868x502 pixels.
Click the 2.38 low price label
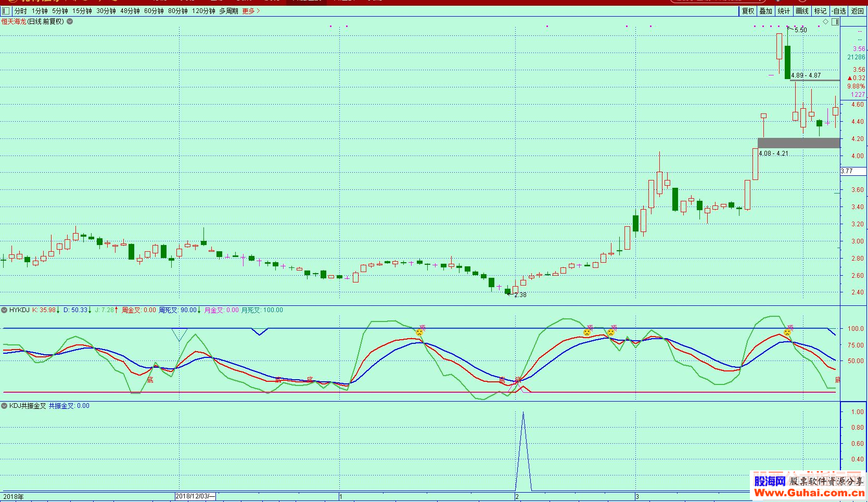(x=520, y=295)
